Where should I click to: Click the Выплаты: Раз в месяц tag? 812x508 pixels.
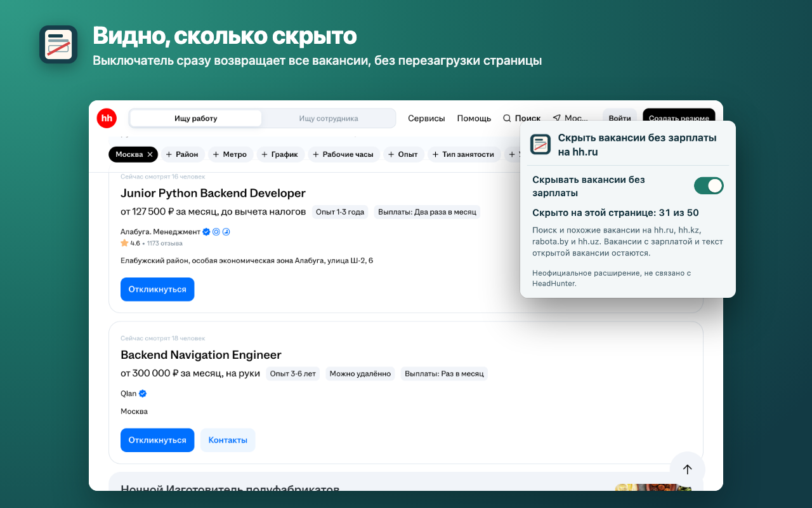click(x=444, y=374)
